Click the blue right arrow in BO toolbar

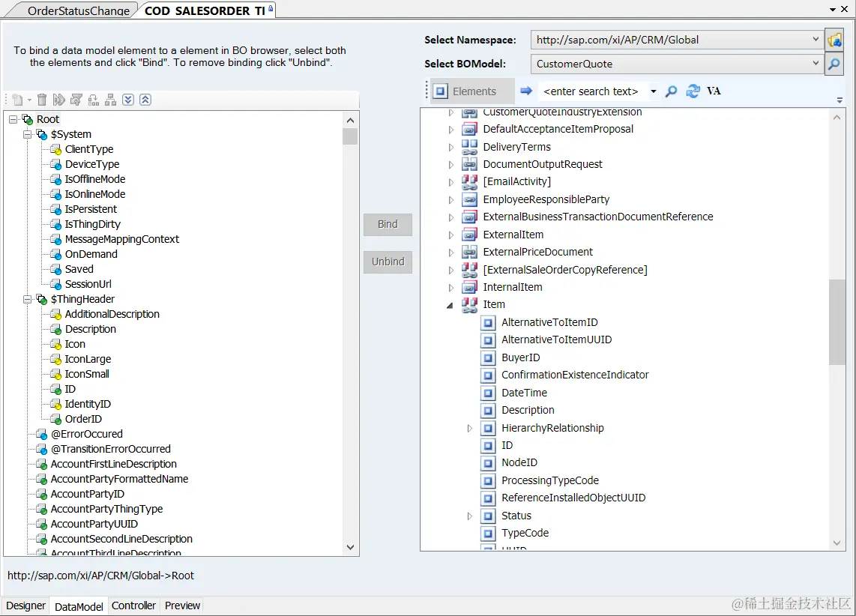525,91
